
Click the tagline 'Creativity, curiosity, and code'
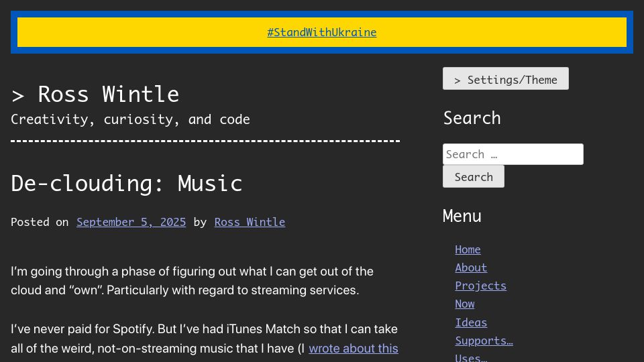click(x=130, y=119)
